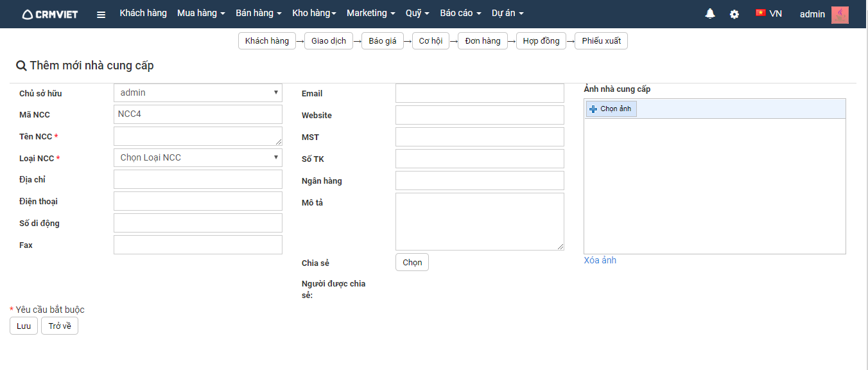The width and height of the screenshot is (868, 370).
Task: Click the CRMVIET logo
Action: [50, 14]
